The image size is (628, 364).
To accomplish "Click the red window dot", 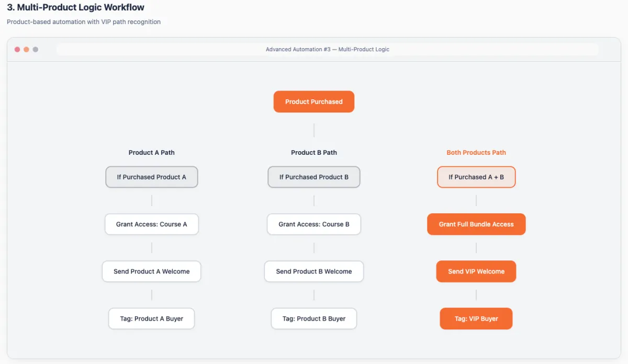I will pyautogui.click(x=17, y=49).
